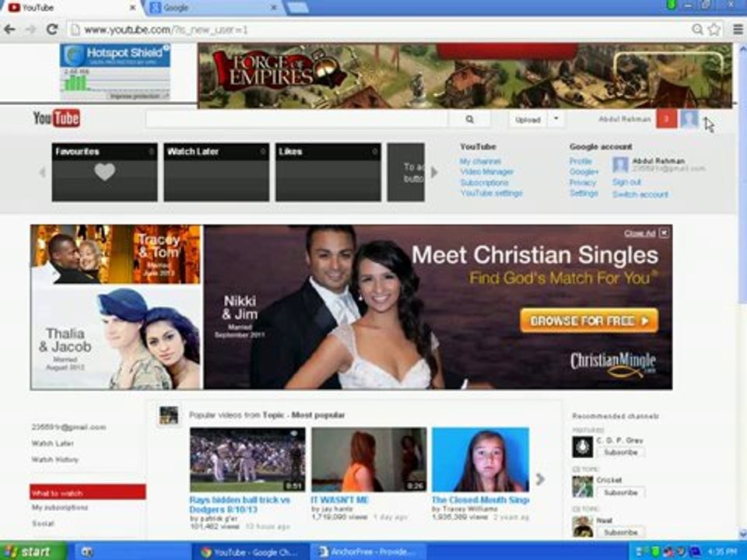The image size is (747, 560).
Task: Select My subscriptions in sidebar
Action: [x=60, y=508]
